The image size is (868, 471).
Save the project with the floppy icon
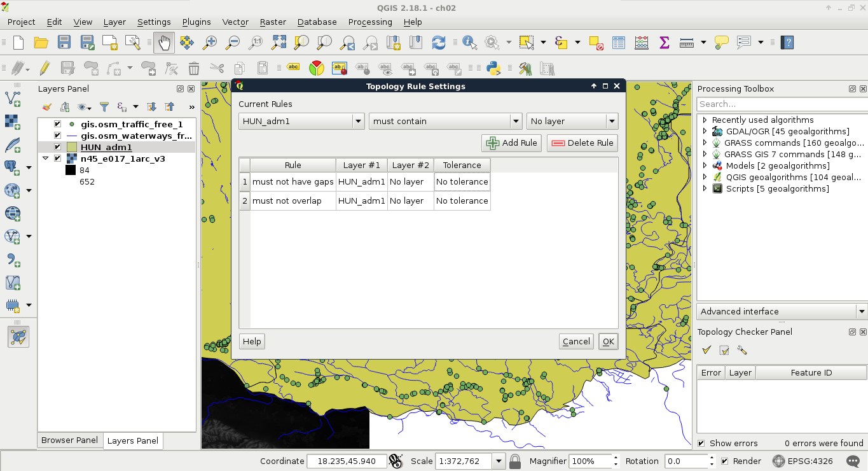[x=64, y=43]
